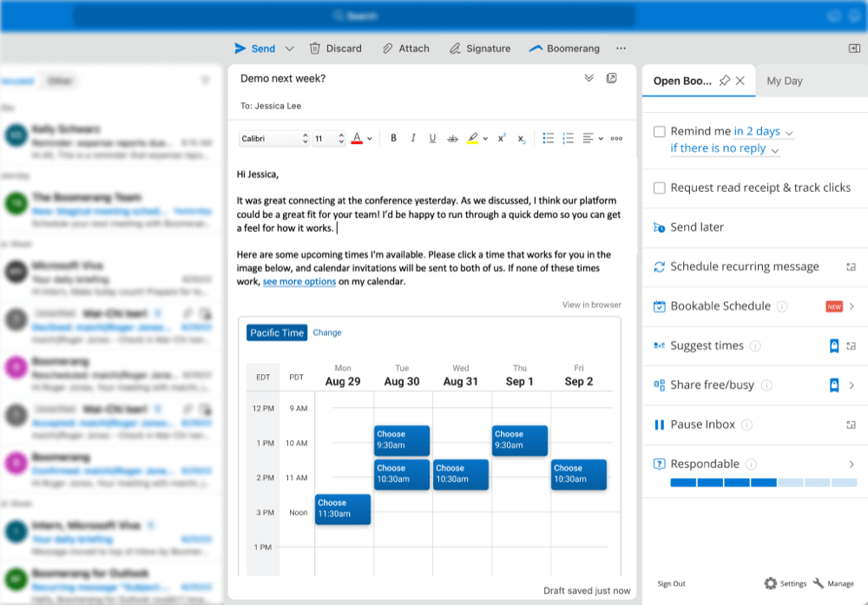Image resolution: width=868 pixels, height=605 pixels.
Task: Click the Attach paperclip icon
Action: [x=388, y=49]
